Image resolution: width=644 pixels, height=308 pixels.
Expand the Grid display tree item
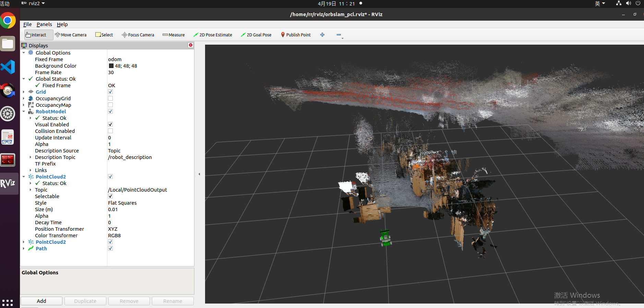(x=24, y=92)
